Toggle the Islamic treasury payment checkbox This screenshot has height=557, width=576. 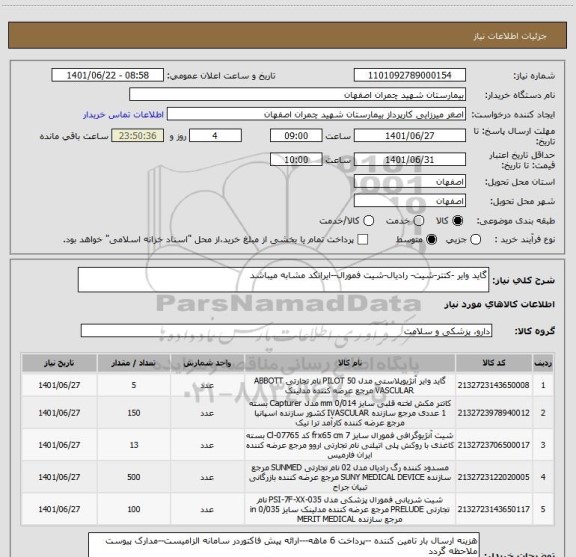pos(363,240)
